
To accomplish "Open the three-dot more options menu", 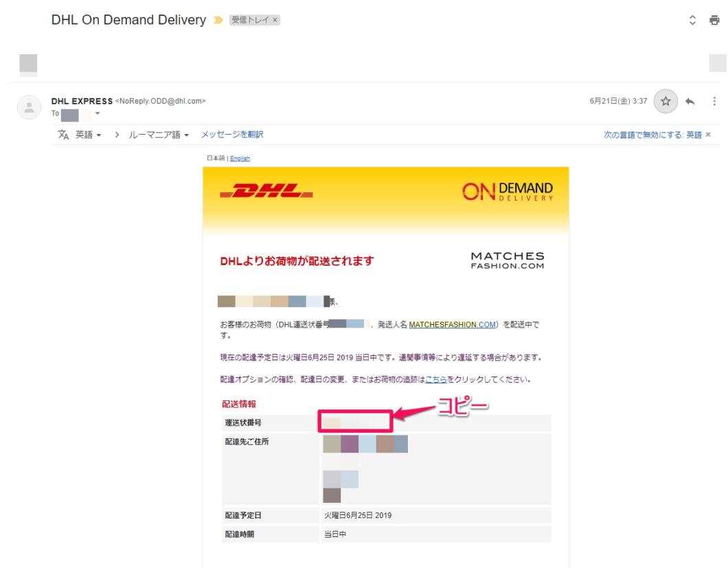I will click(x=714, y=101).
